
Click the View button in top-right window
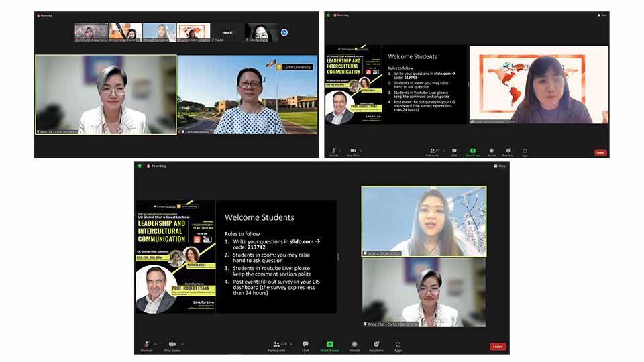click(602, 15)
